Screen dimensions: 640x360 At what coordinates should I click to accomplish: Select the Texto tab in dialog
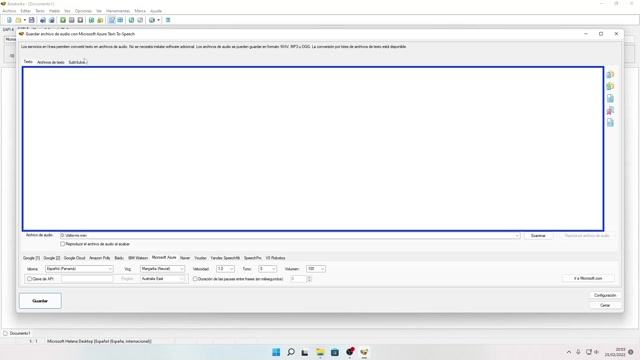[28, 62]
